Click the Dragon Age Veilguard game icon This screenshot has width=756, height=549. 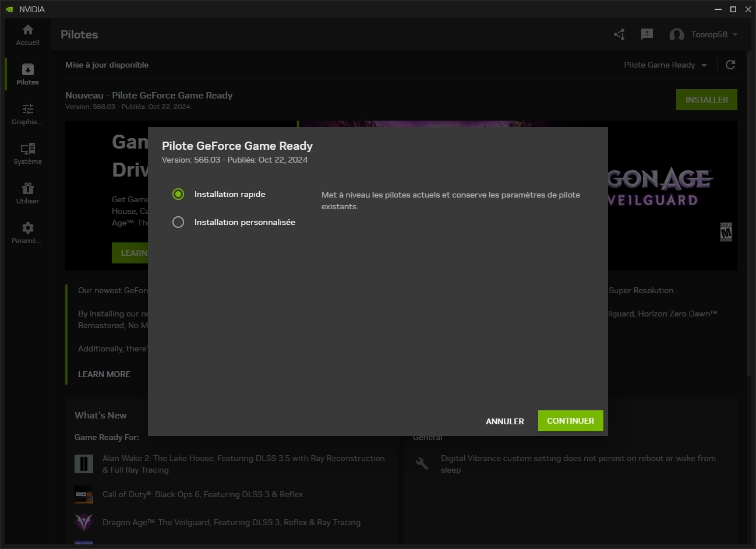tap(84, 522)
